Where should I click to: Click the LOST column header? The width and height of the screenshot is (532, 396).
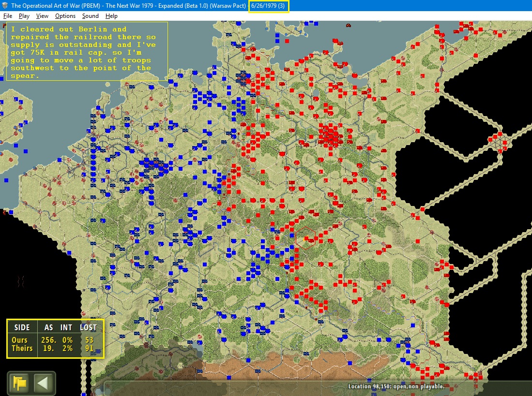click(89, 327)
